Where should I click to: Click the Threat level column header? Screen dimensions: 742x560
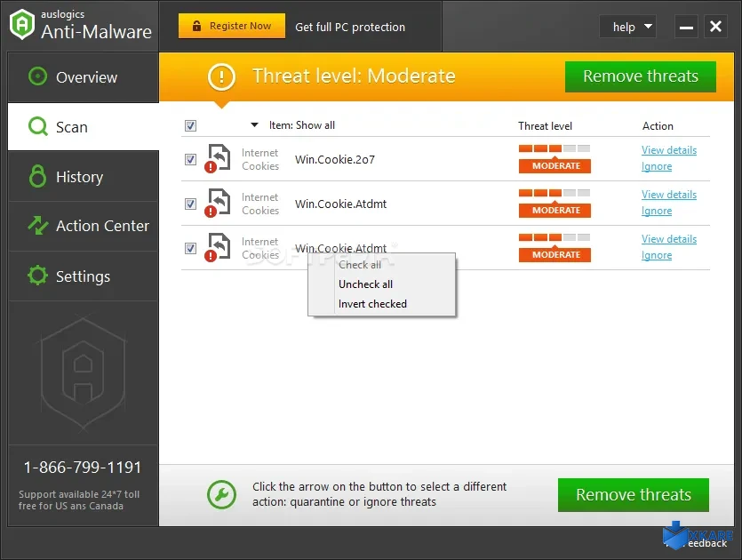(x=545, y=126)
